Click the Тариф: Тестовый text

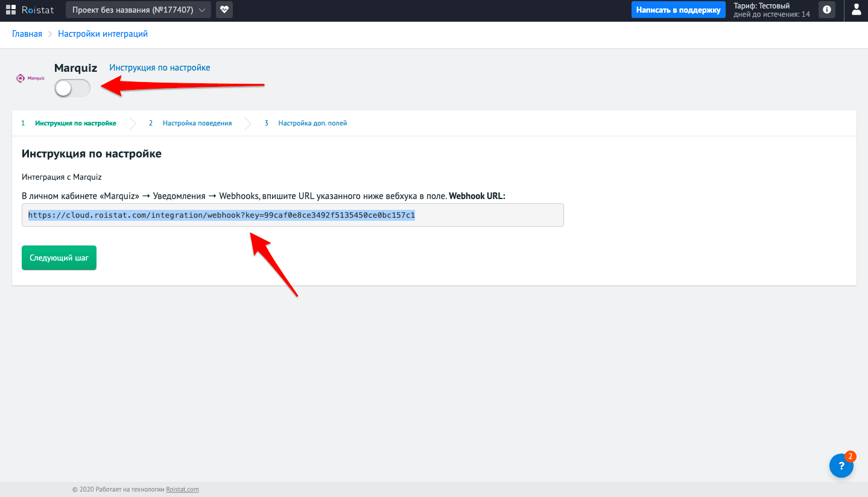pyautogui.click(x=762, y=5)
